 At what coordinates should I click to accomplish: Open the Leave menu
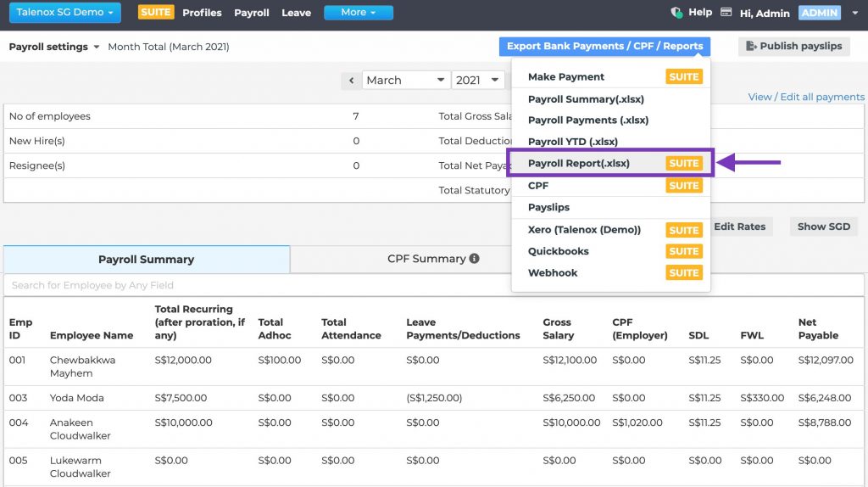(x=296, y=13)
